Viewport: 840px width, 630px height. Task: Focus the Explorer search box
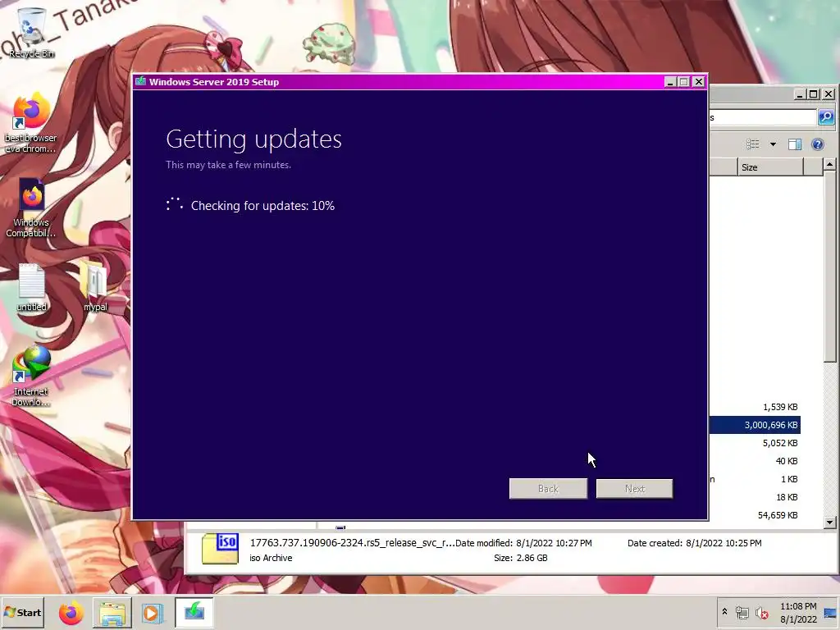point(763,117)
